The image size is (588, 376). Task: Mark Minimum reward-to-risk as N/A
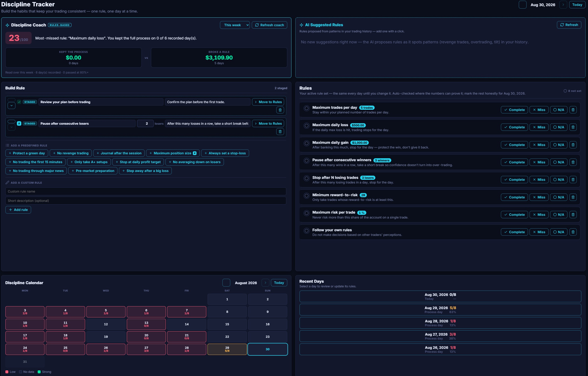coord(559,197)
